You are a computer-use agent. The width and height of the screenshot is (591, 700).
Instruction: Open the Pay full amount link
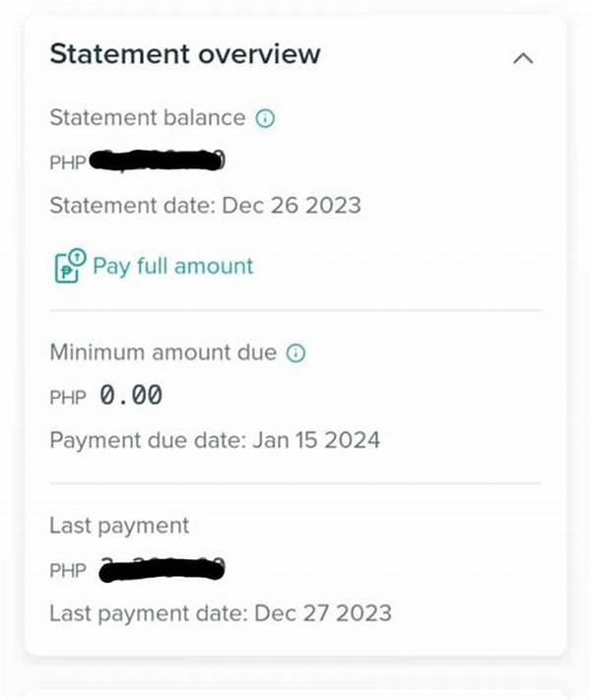click(172, 266)
